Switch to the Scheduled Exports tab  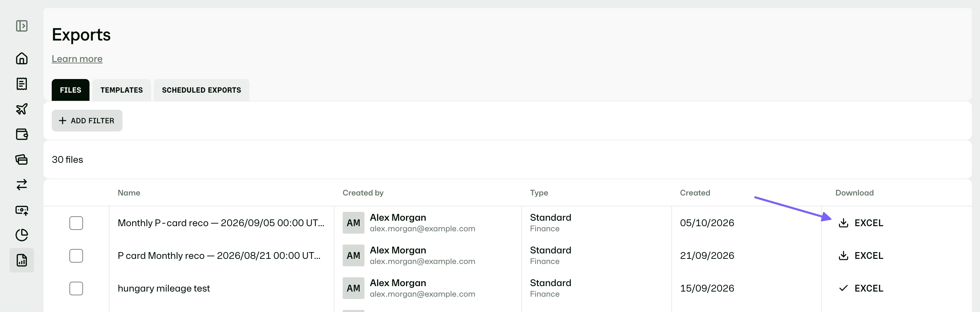pyautogui.click(x=202, y=90)
